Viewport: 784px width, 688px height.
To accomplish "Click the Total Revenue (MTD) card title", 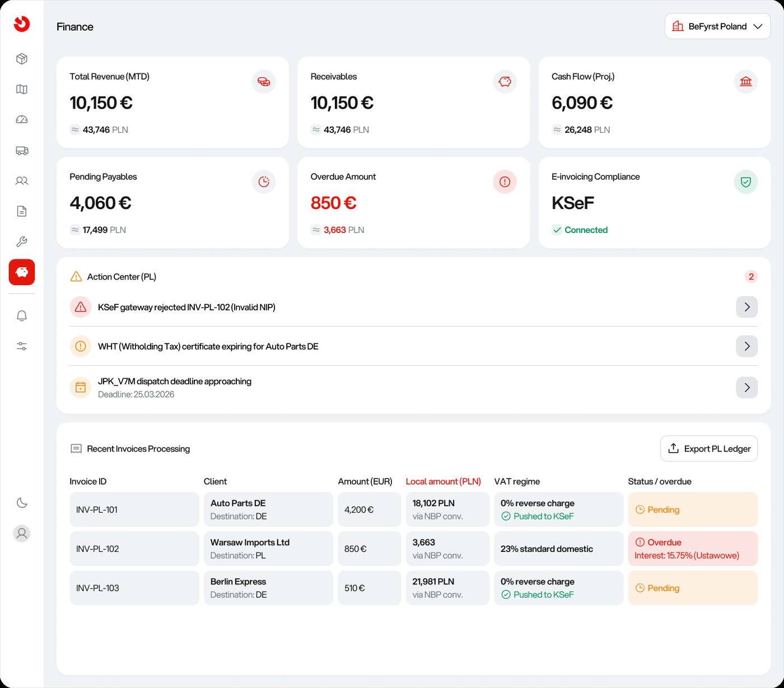I will point(109,77).
